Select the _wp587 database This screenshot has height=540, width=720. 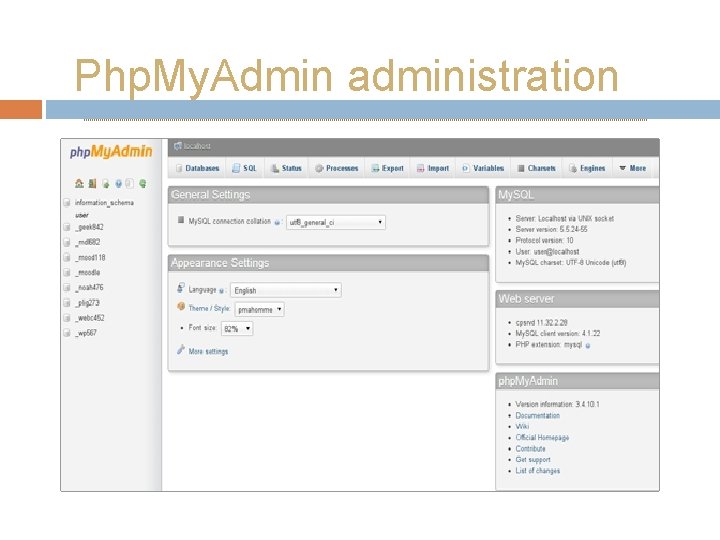tap(86, 333)
